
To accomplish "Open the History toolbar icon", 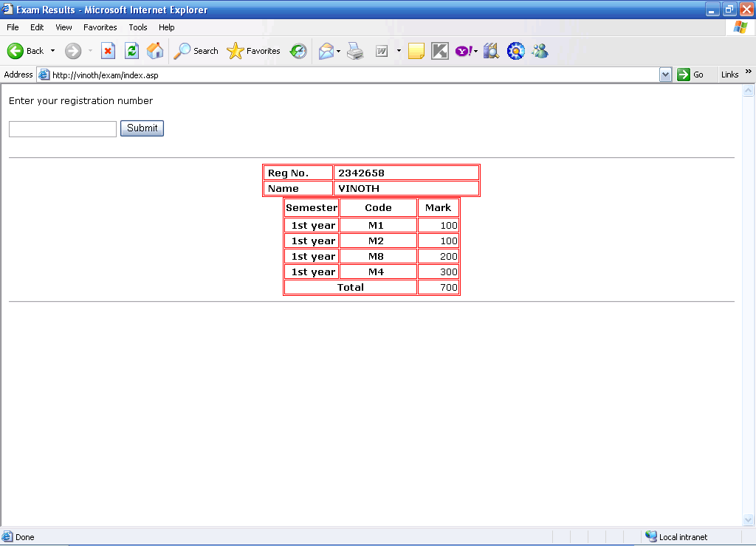I will (298, 51).
